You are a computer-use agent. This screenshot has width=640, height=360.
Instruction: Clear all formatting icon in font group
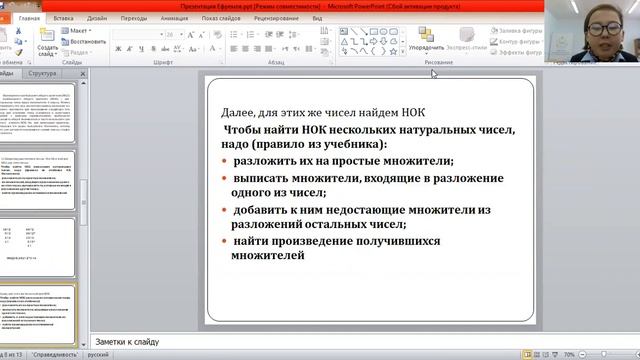coord(218,35)
